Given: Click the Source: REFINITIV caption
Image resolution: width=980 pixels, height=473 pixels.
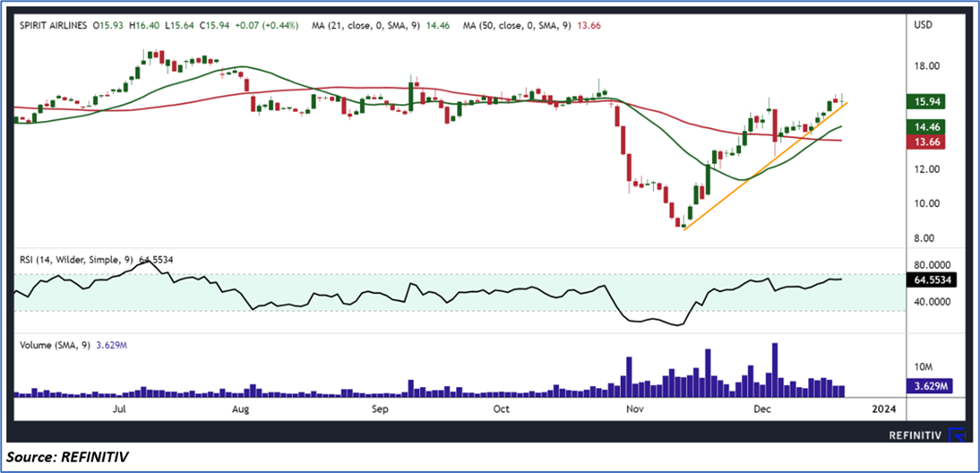Looking at the screenshot, I should (x=67, y=458).
